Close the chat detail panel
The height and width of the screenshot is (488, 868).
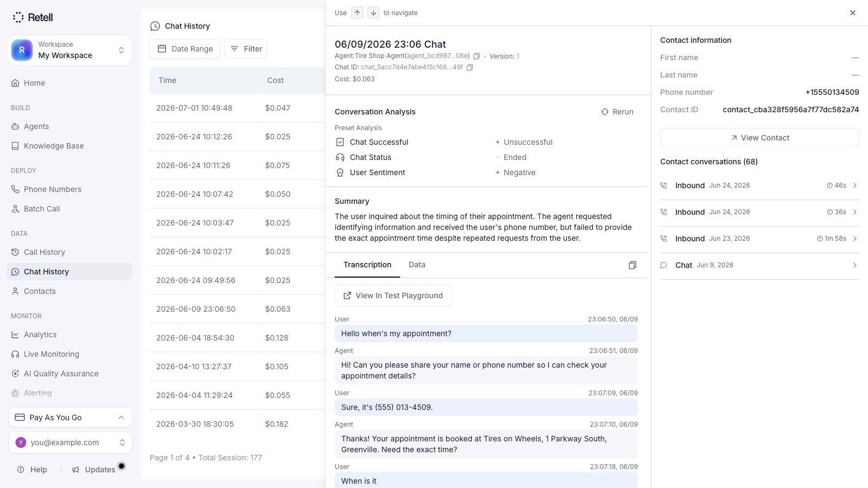(853, 13)
